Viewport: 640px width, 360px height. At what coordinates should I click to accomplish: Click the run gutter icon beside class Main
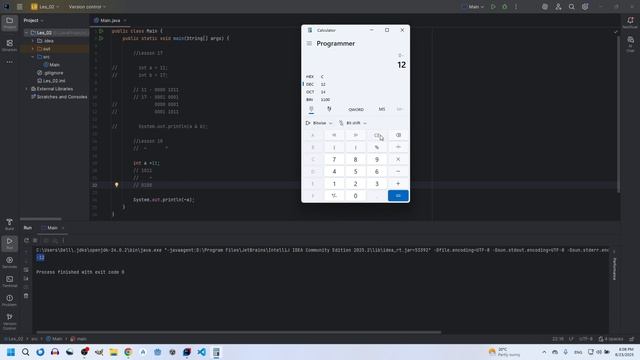(x=101, y=31)
